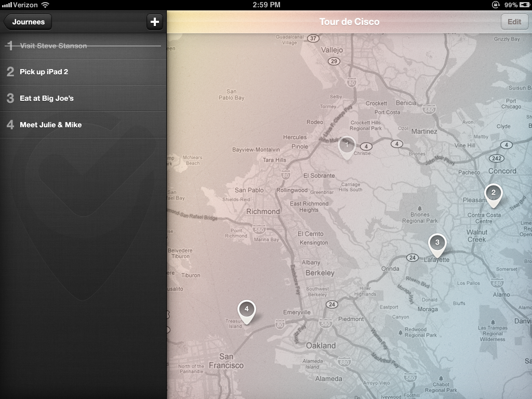Tap the Walnut Creek map label

tap(477, 236)
